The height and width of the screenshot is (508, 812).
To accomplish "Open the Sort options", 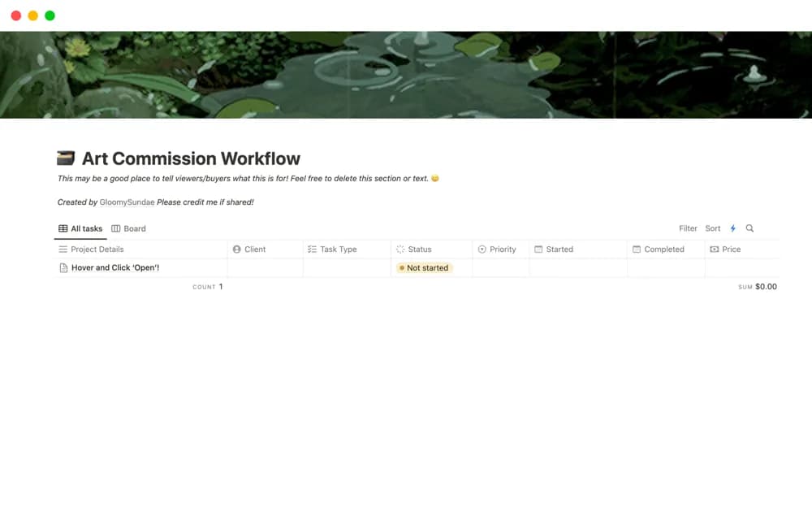I will coord(713,228).
